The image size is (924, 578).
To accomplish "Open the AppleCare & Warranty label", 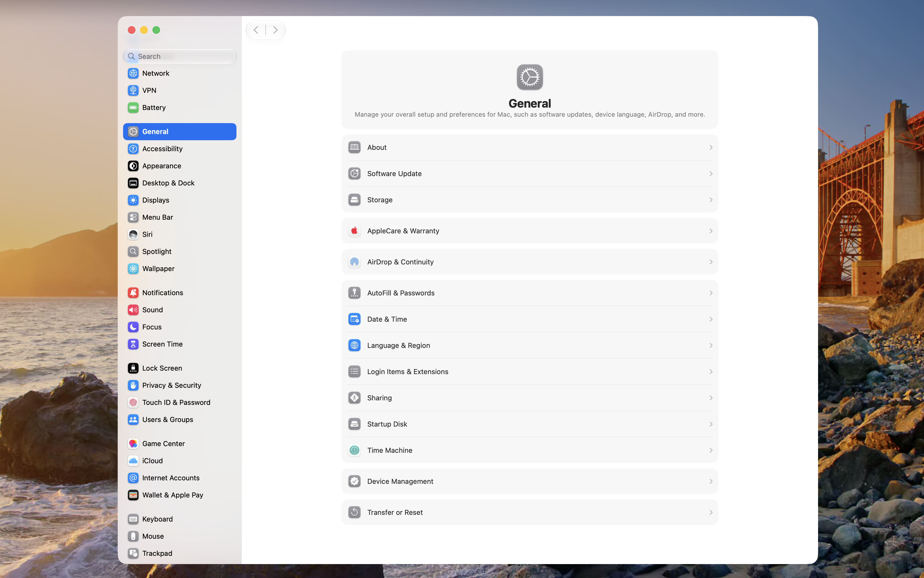I will [x=403, y=231].
